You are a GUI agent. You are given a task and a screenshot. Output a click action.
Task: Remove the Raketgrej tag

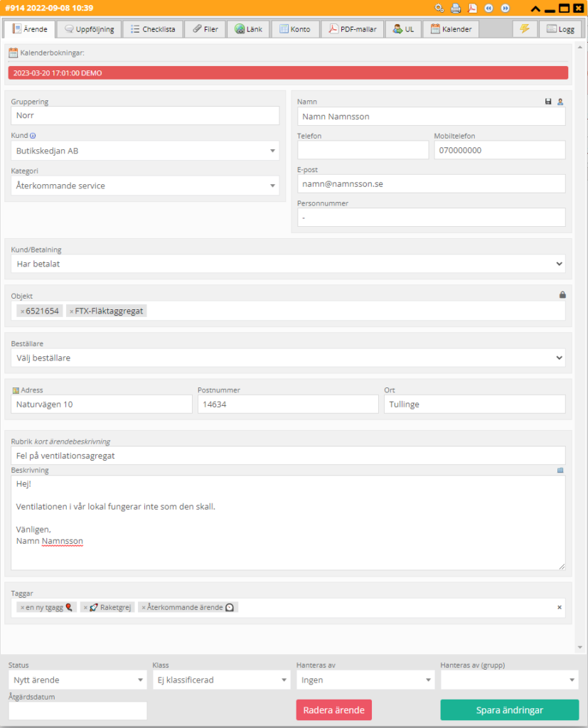pos(85,608)
